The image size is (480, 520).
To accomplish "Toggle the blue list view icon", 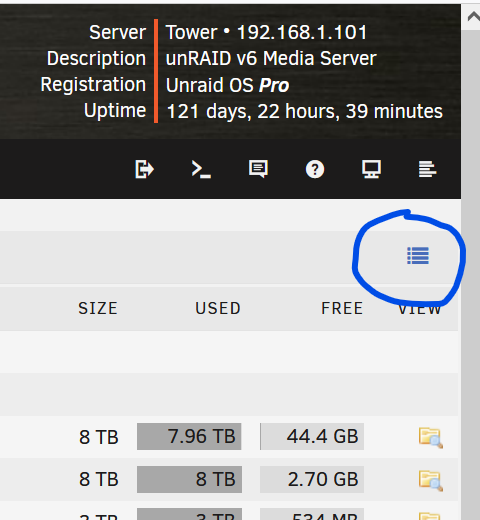I will [x=418, y=256].
